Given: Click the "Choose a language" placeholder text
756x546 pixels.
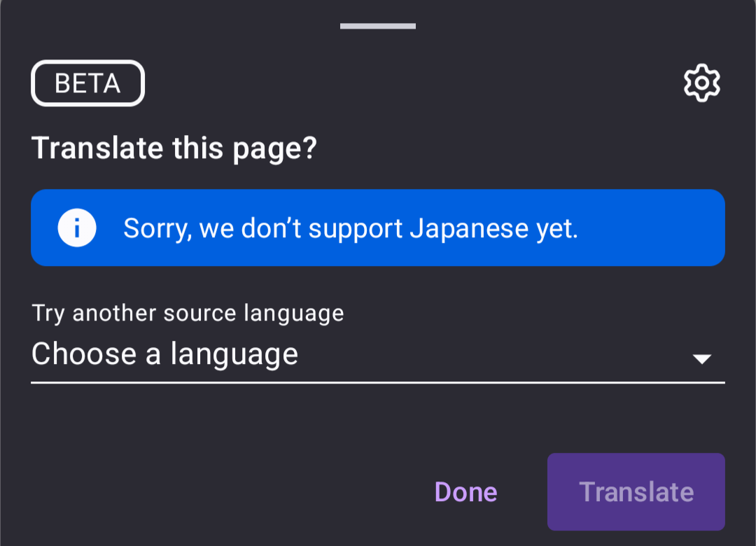Looking at the screenshot, I should click(x=165, y=354).
